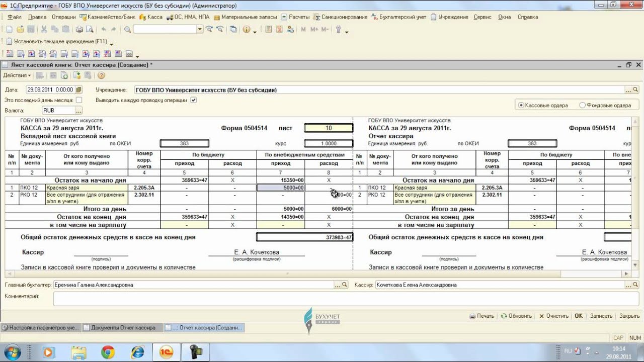This screenshot has width=644, height=362.
Task: Click the Закрыть button
Action: point(629,316)
